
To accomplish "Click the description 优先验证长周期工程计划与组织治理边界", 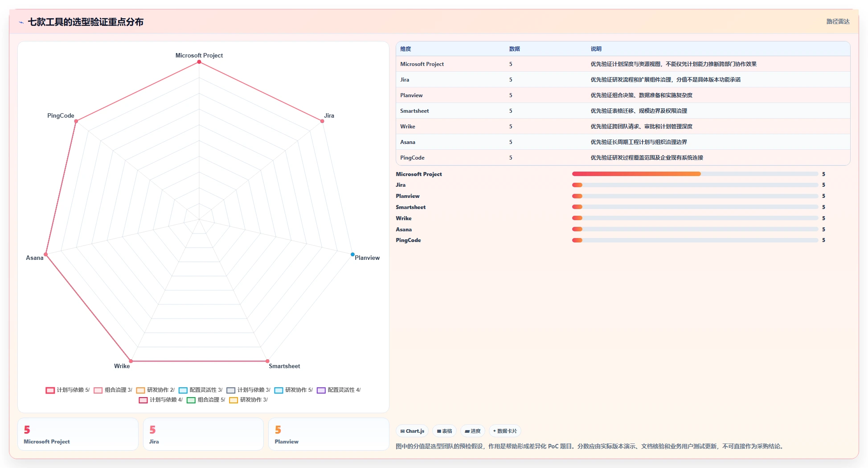I will pyautogui.click(x=639, y=142).
